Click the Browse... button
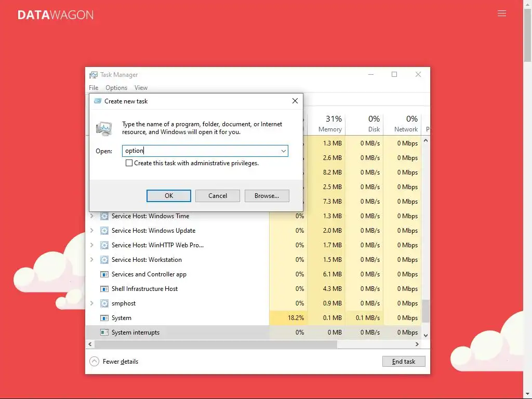Viewport: 532px width, 399px height. click(267, 196)
